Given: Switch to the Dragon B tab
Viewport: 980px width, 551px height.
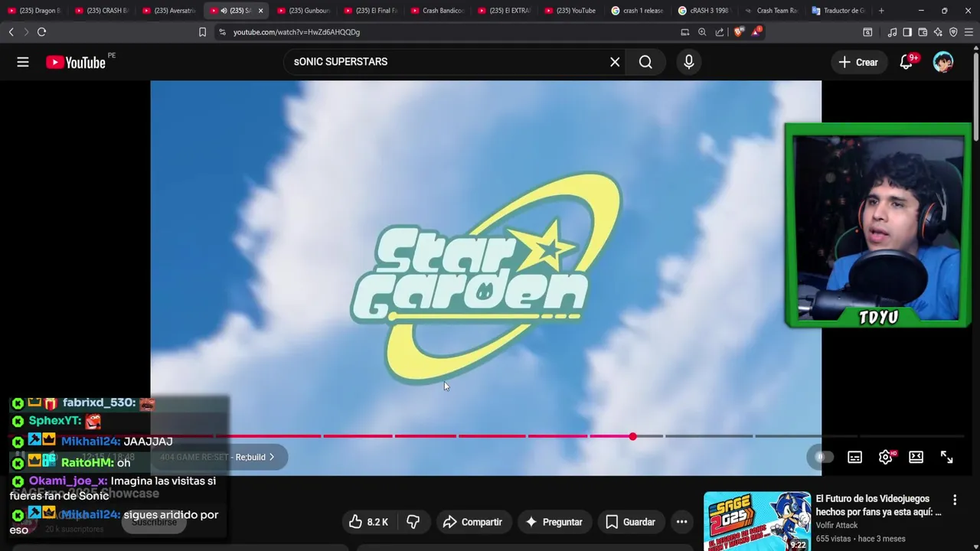Looking at the screenshot, I should point(34,11).
